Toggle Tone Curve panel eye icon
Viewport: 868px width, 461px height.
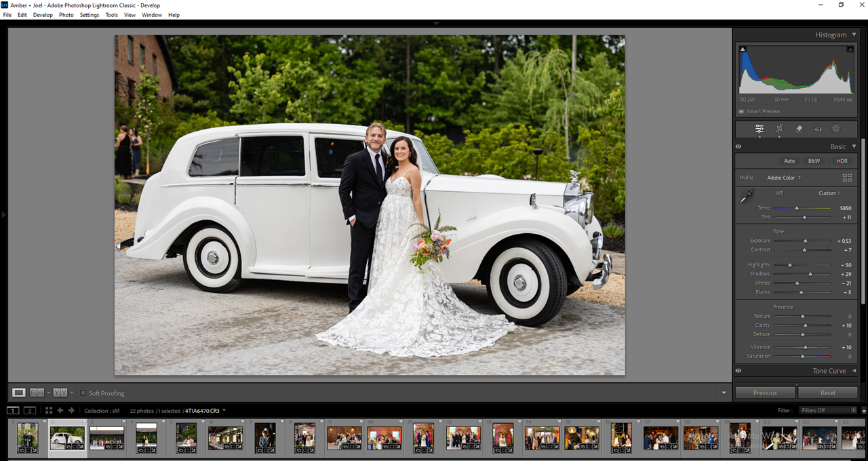point(738,371)
